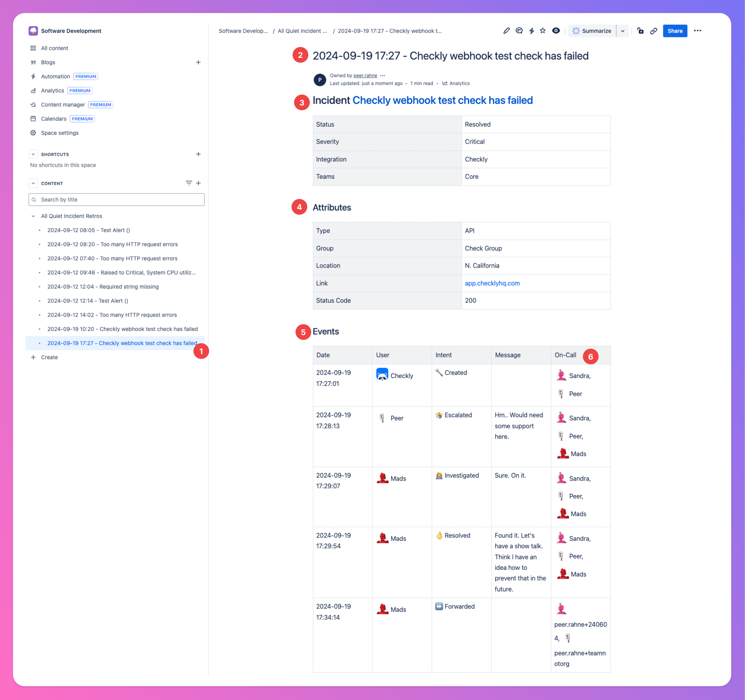Open the page restrictions lock icon
The image size is (745, 700).
tap(640, 31)
